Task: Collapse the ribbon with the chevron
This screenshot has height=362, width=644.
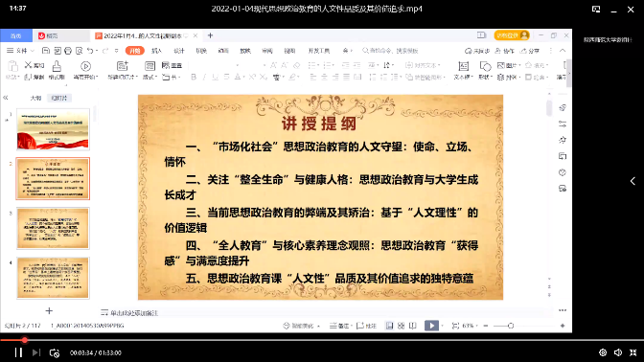Action: click(x=563, y=51)
